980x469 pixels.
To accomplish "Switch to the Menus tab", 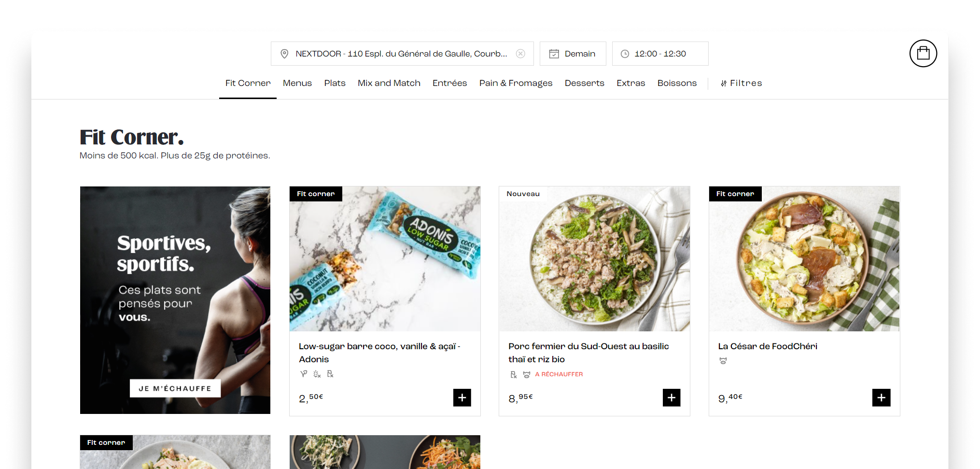I will (297, 83).
